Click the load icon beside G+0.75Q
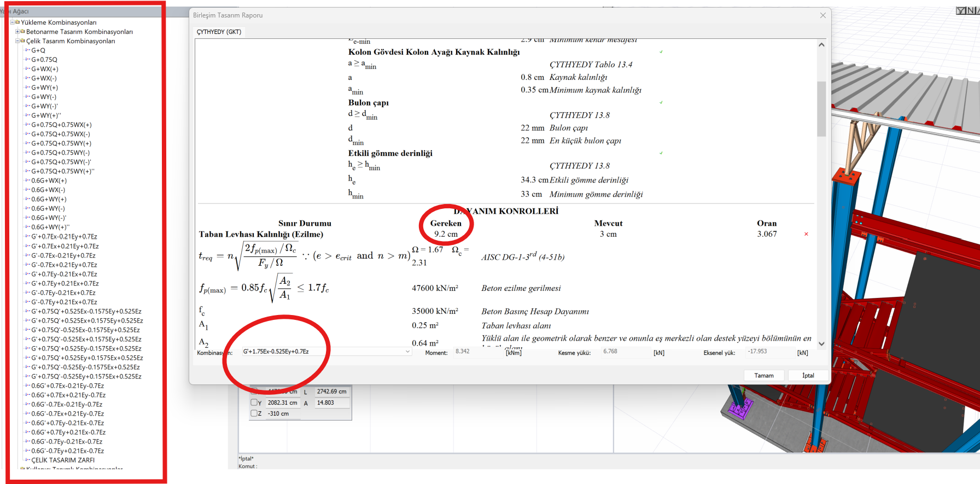The image size is (980, 484). coord(27,60)
